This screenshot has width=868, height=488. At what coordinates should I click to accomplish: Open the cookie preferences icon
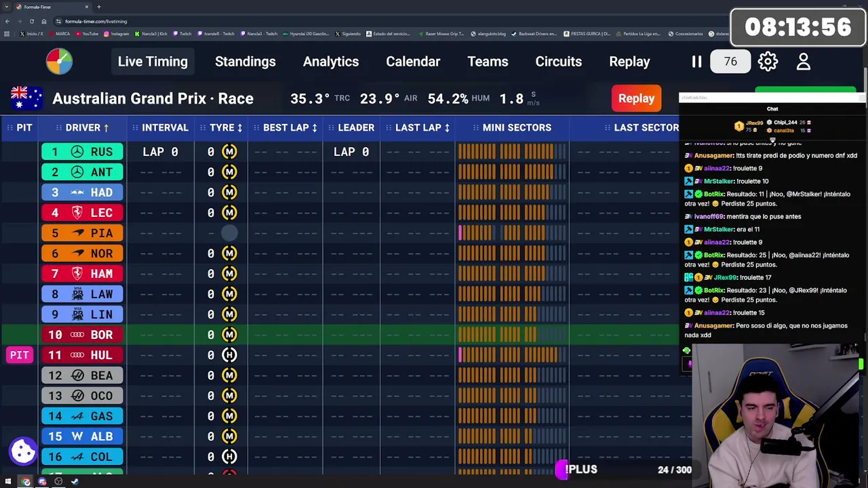23,451
